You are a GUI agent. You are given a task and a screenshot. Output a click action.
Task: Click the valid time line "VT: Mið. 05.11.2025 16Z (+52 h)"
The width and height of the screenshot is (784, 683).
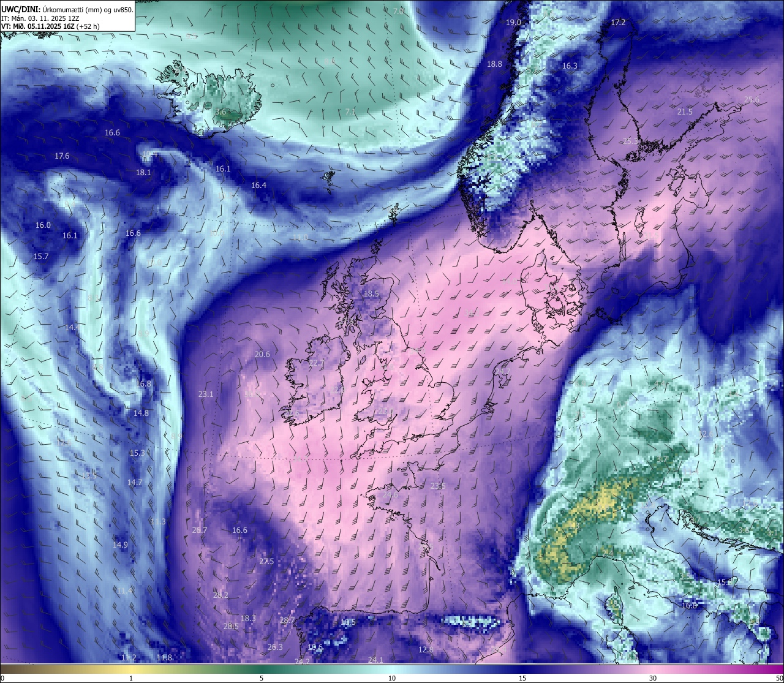pos(50,26)
